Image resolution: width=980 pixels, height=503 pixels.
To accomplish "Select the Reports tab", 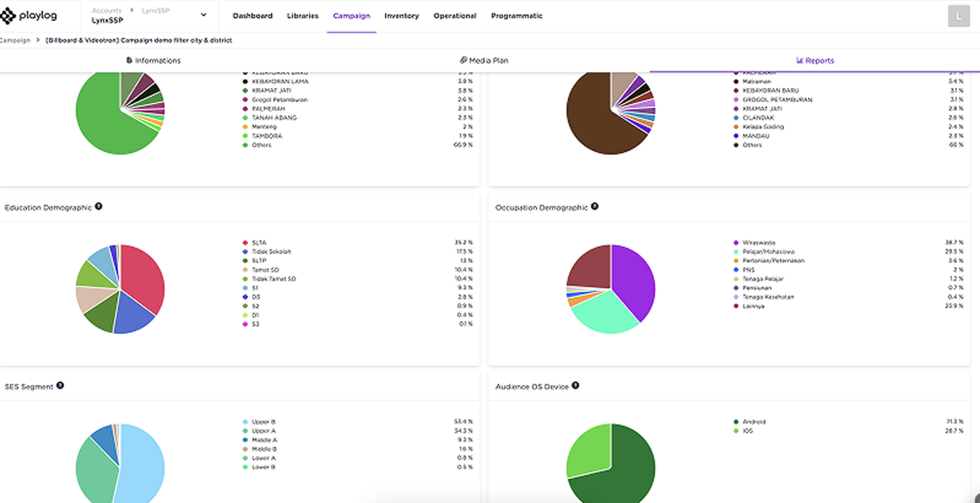I will tap(815, 61).
